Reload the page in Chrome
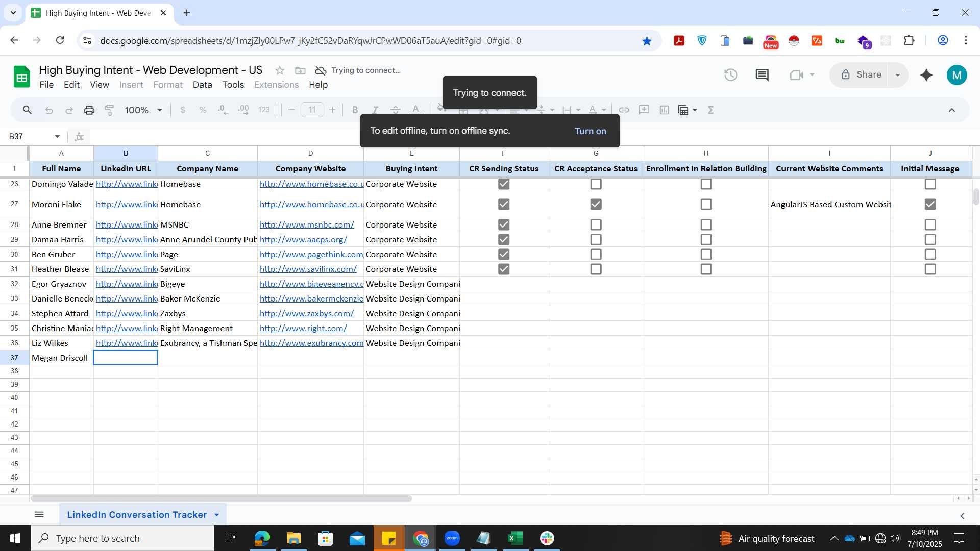The image size is (980, 551). click(x=60, y=40)
